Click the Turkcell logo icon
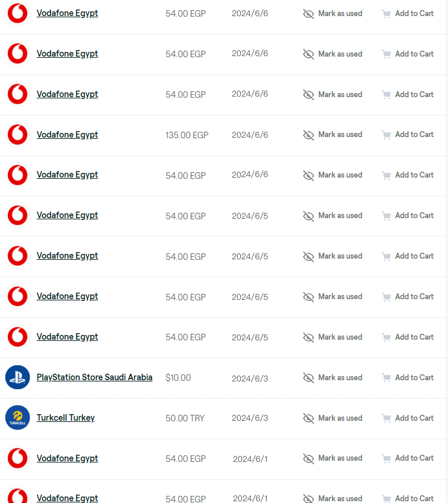The image size is (448, 503). click(17, 418)
